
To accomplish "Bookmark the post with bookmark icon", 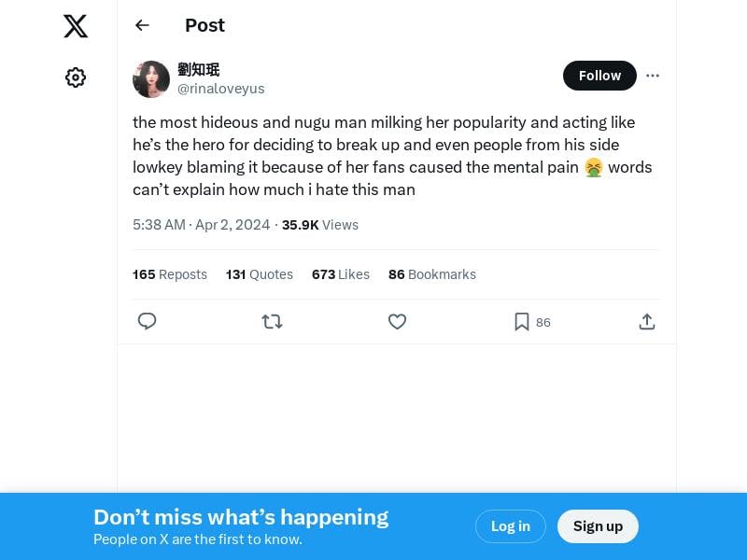I will tap(522, 322).
